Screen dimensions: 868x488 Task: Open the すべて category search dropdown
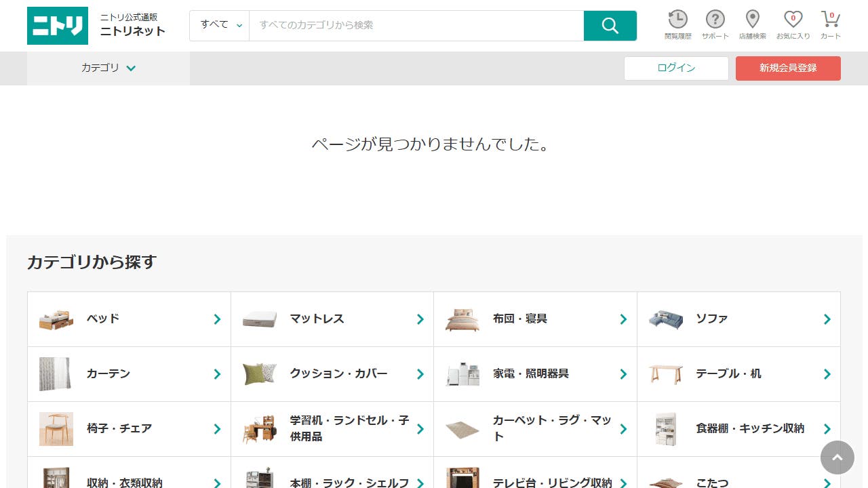[x=220, y=26]
